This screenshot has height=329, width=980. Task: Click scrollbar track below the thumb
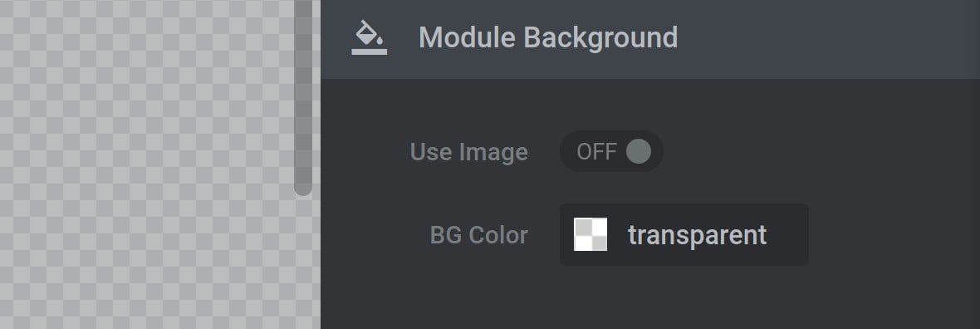pyautogui.click(x=303, y=263)
